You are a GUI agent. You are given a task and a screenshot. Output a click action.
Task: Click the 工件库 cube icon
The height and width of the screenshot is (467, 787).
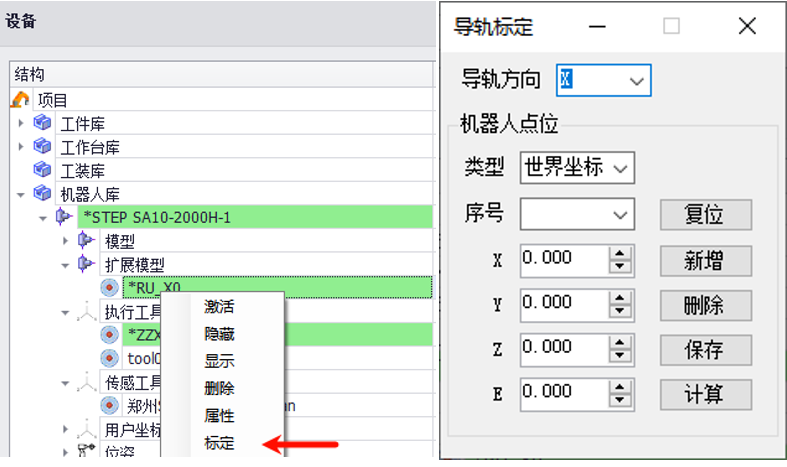point(42,123)
